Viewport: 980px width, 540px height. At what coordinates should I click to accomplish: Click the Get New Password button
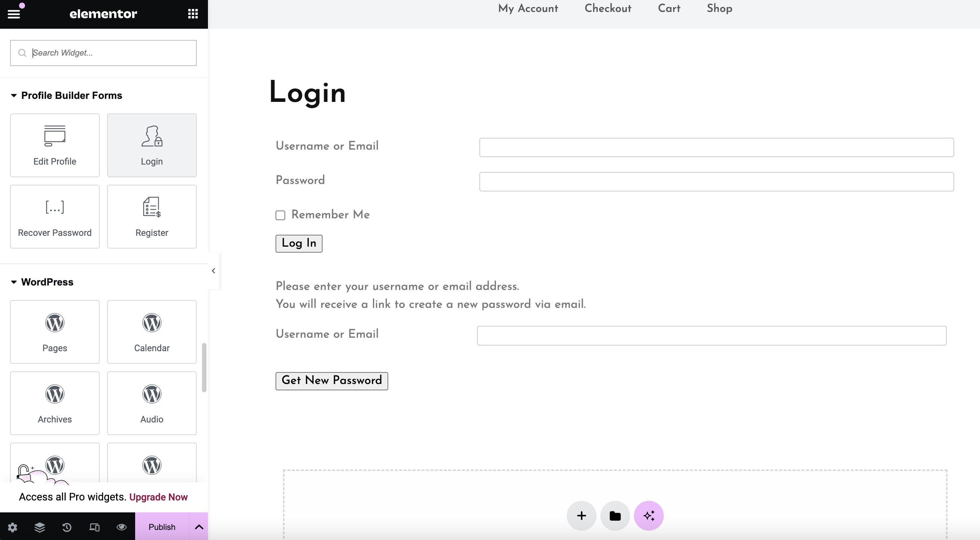coord(332,381)
